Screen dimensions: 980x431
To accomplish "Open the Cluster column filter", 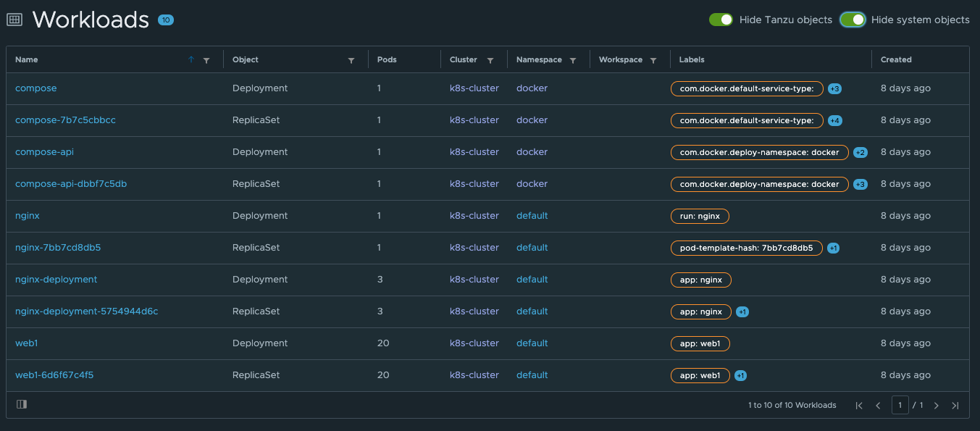I will coord(490,60).
